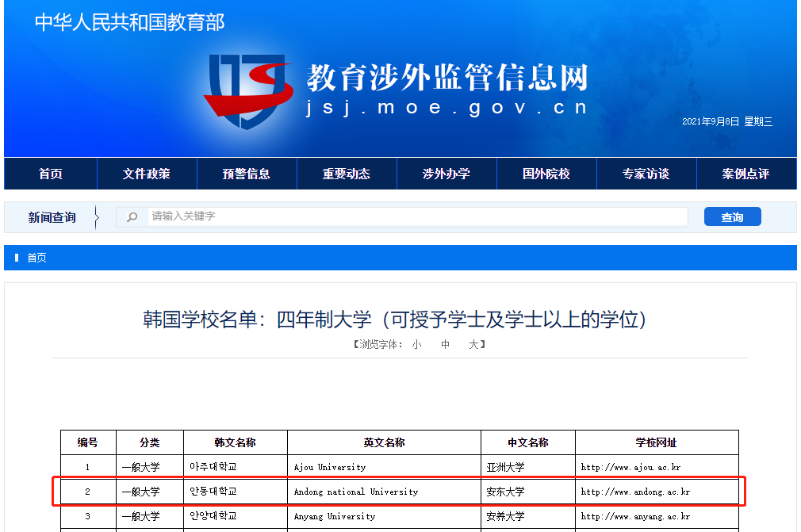This screenshot has height=532, width=801.
Task: Click the chevron beside 新闻查询
Action: point(97,217)
